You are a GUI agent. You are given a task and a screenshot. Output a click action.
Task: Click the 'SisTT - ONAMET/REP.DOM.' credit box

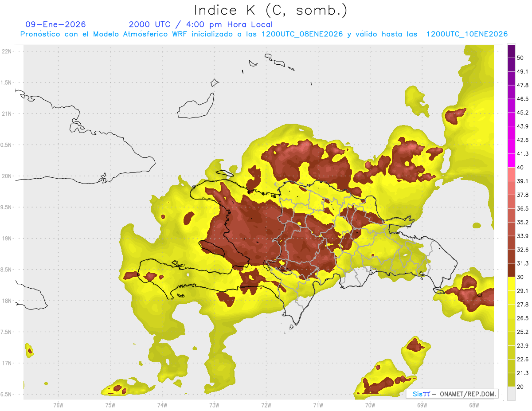click(x=452, y=394)
